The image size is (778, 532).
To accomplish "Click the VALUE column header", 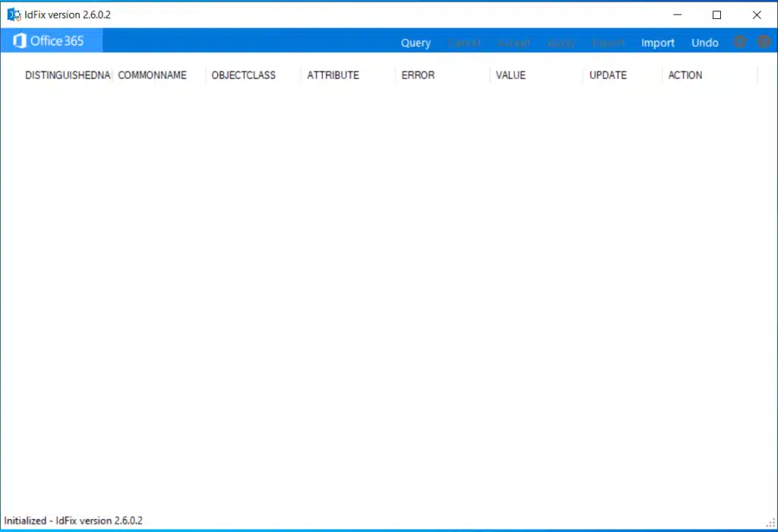I will click(511, 75).
